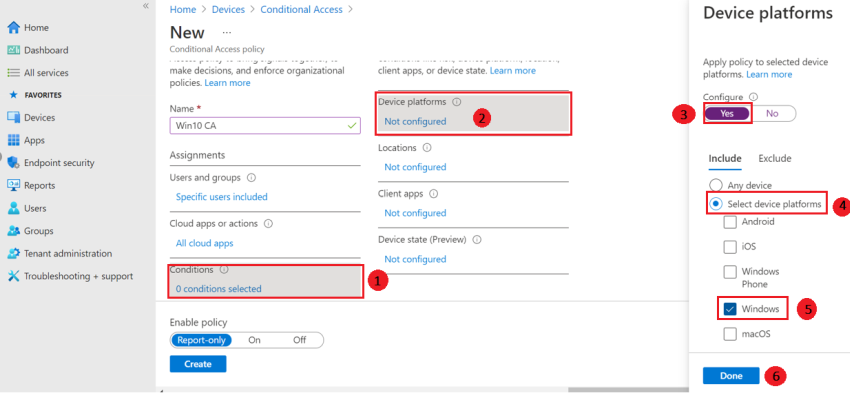Image resolution: width=850 pixels, height=393 pixels.
Task: Click the Devices breadcrumb link
Action: click(x=228, y=9)
